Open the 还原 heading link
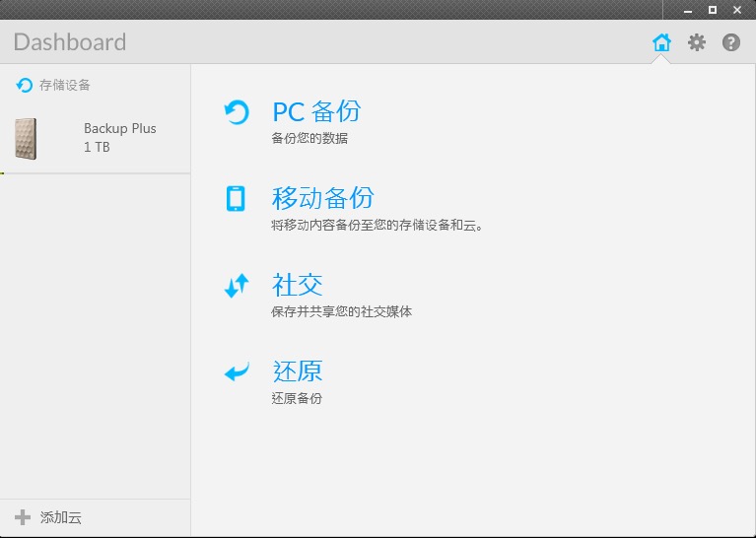The height and width of the screenshot is (538, 756). pos(297,371)
